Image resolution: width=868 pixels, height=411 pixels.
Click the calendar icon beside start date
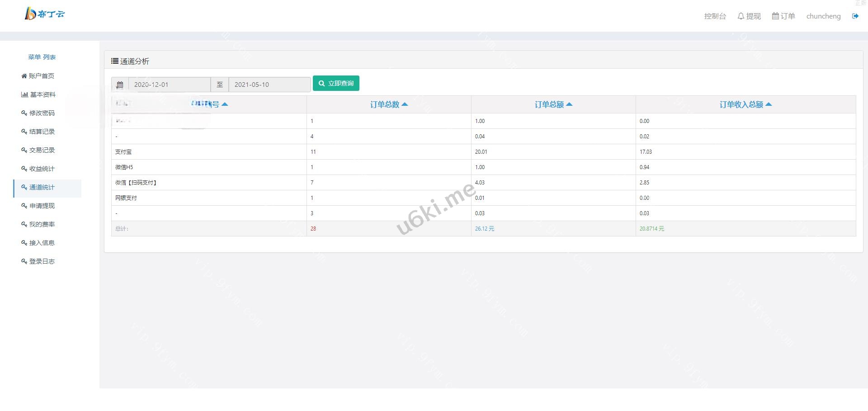pos(120,85)
